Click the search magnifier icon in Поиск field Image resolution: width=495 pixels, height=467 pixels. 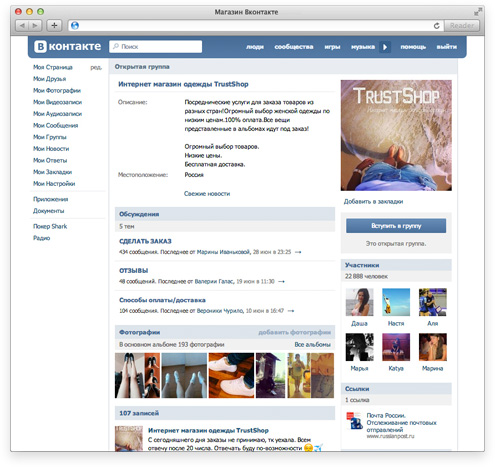point(116,46)
